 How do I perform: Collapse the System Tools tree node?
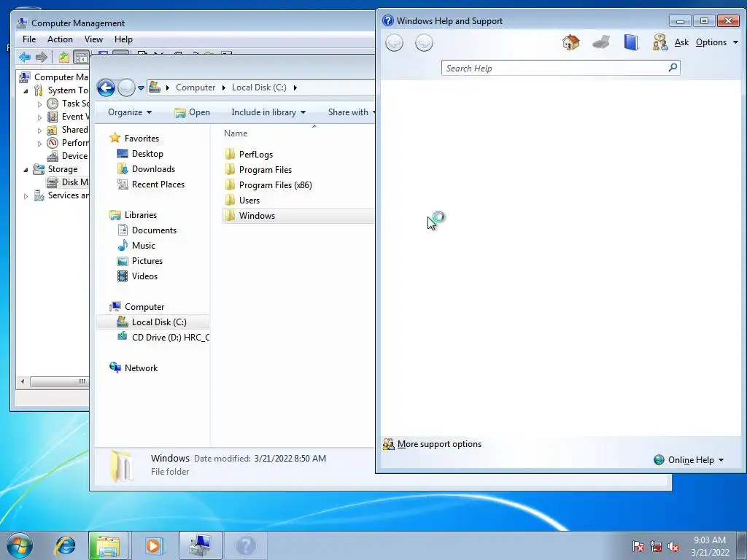26,90
